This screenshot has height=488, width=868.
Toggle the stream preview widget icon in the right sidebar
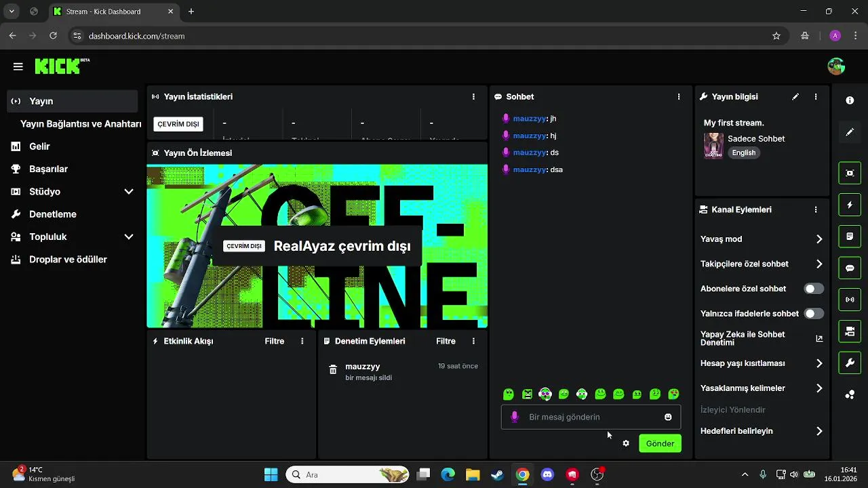(850, 173)
